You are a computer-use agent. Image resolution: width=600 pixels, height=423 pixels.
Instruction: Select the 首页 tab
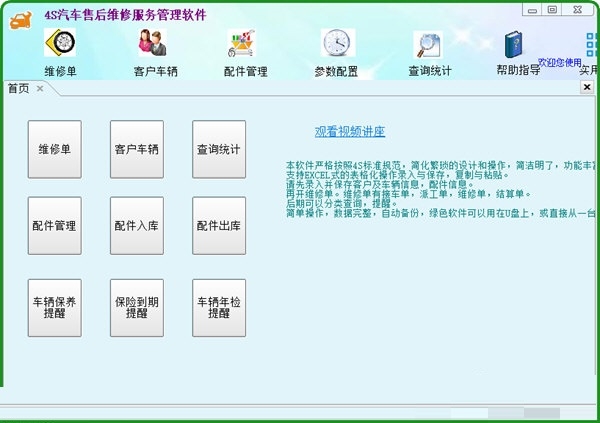(x=18, y=88)
